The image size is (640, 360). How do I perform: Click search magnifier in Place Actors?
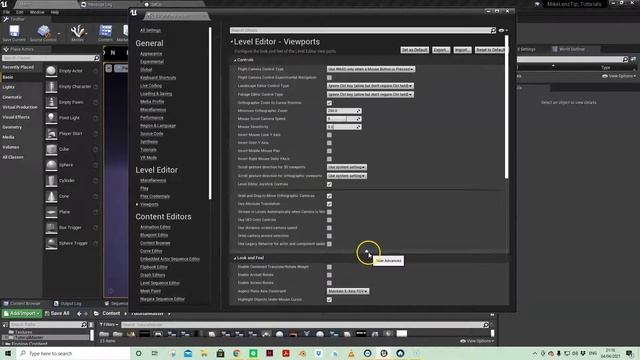click(96, 58)
